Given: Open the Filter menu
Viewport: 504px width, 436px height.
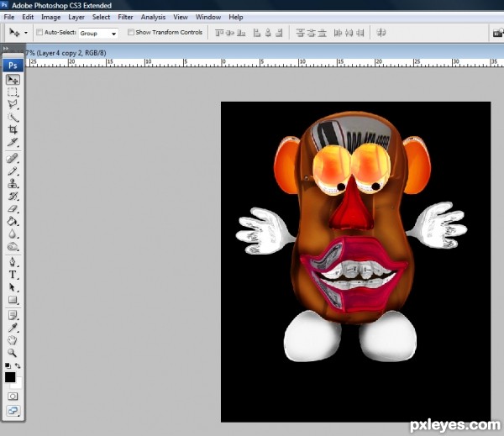Looking at the screenshot, I should 125,17.
